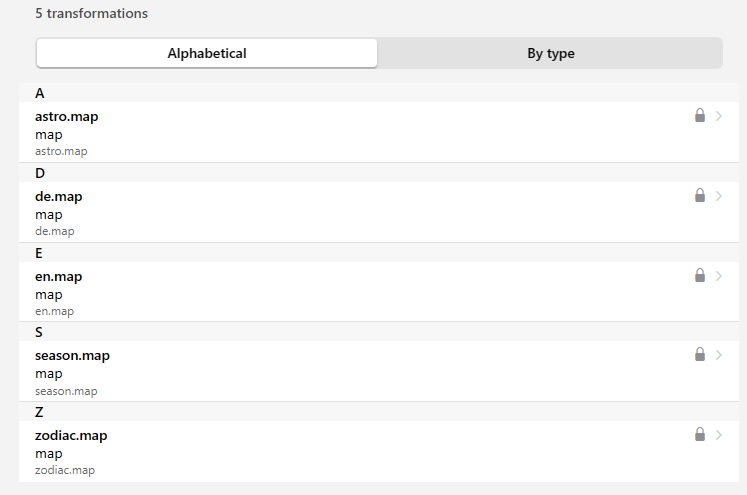Click the section header letter S
Image resolution: width=747 pixels, height=495 pixels.
coord(39,332)
